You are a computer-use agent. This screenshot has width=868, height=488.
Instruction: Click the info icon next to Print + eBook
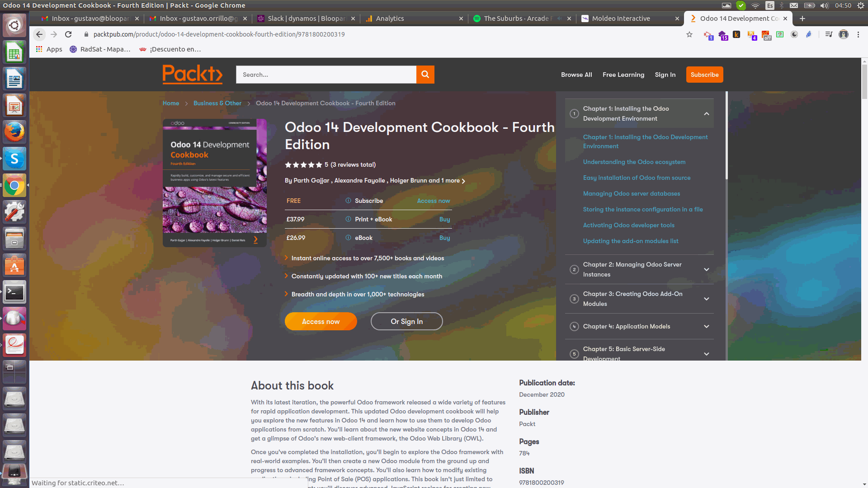pos(348,219)
